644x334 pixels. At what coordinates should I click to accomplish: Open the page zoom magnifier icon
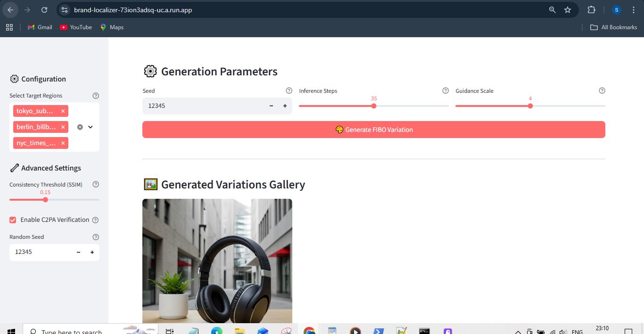553,9
